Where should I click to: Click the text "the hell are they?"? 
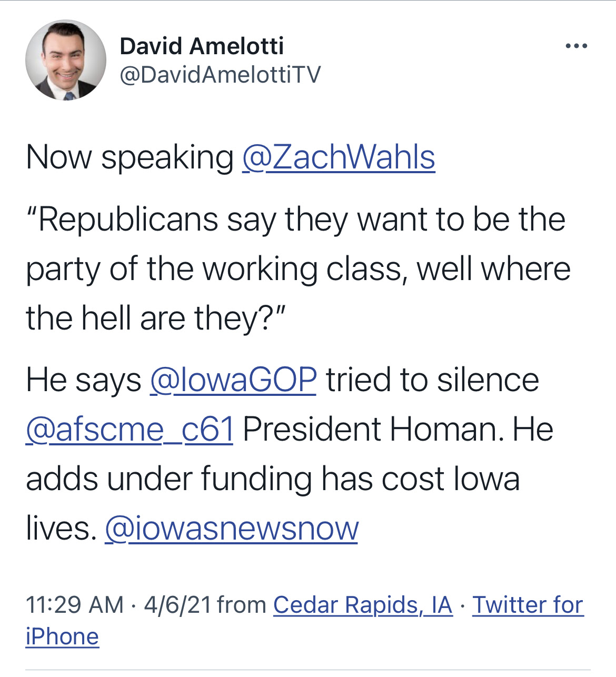(153, 318)
